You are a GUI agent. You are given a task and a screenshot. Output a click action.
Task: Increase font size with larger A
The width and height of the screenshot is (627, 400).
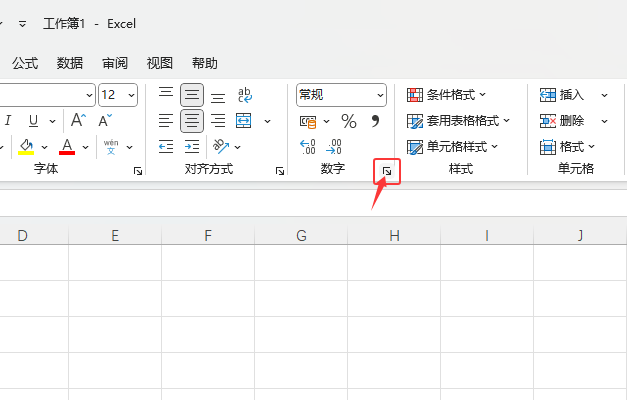78,120
